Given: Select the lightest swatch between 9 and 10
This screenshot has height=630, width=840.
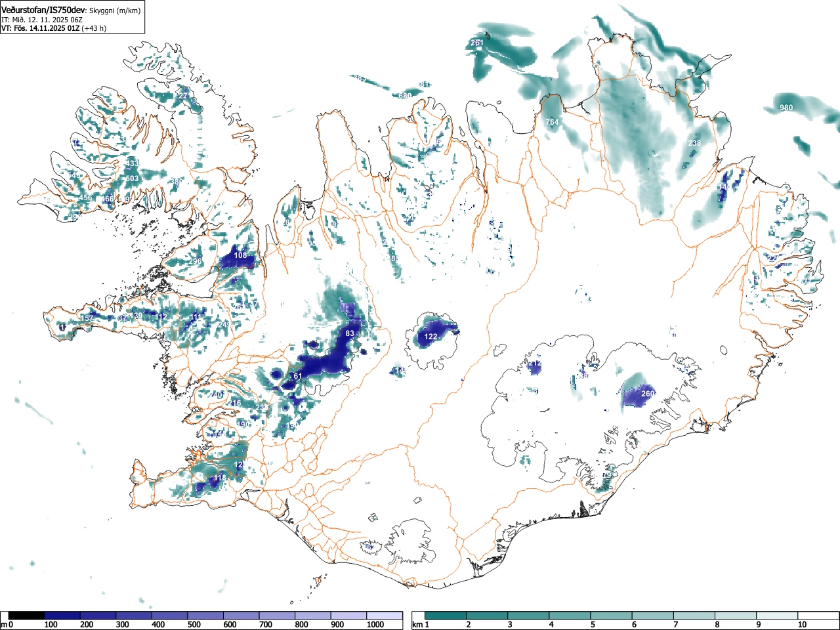Looking at the screenshot, I should point(777,616).
